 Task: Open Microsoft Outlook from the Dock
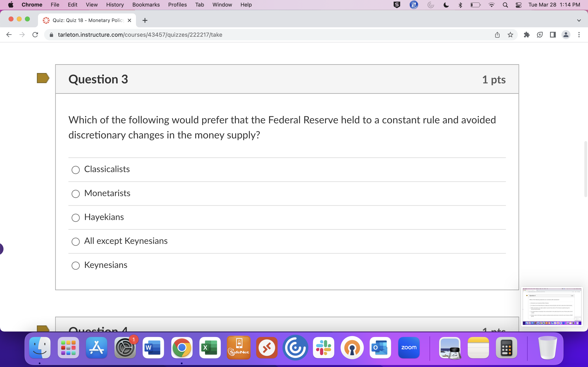coord(380,348)
